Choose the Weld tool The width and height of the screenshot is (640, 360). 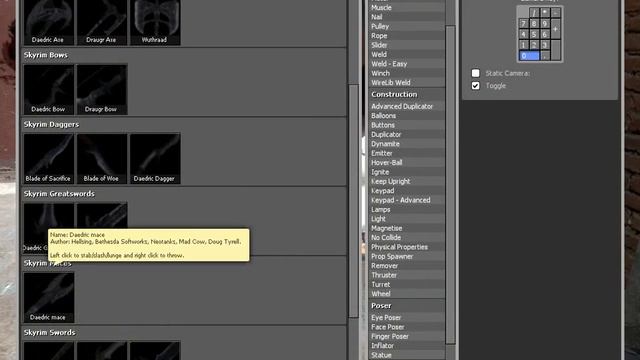407,54
